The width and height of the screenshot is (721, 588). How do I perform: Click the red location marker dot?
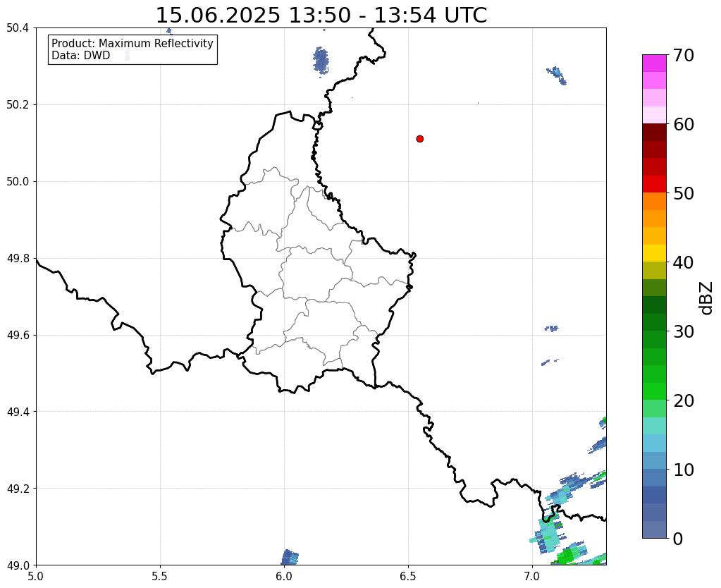point(419,139)
